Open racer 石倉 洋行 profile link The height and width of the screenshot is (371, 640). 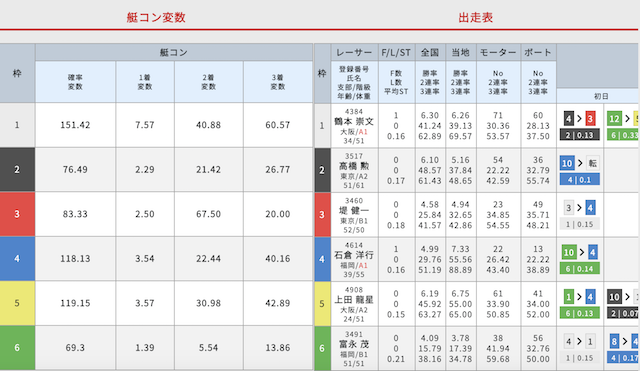click(354, 255)
